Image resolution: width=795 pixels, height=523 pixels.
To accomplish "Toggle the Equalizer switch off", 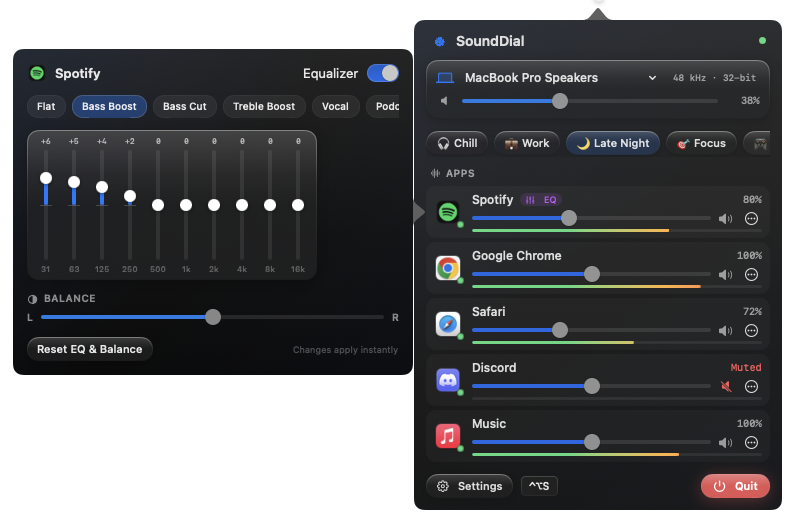I will (x=383, y=73).
